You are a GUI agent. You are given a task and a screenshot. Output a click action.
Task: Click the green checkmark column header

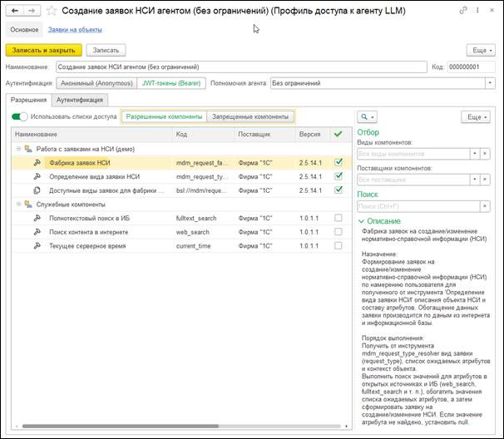point(338,134)
